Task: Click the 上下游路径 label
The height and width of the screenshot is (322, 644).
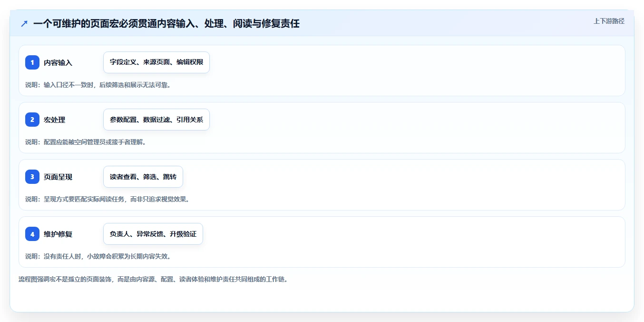Action: coord(609,21)
